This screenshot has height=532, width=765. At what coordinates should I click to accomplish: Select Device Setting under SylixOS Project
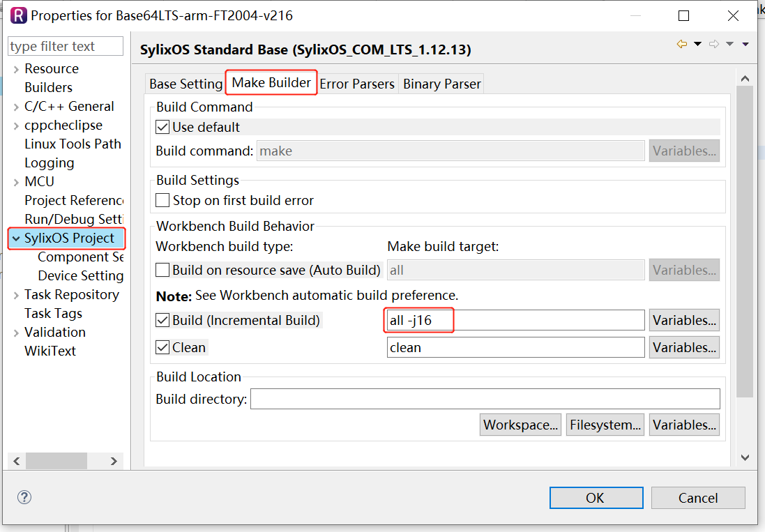click(x=80, y=276)
